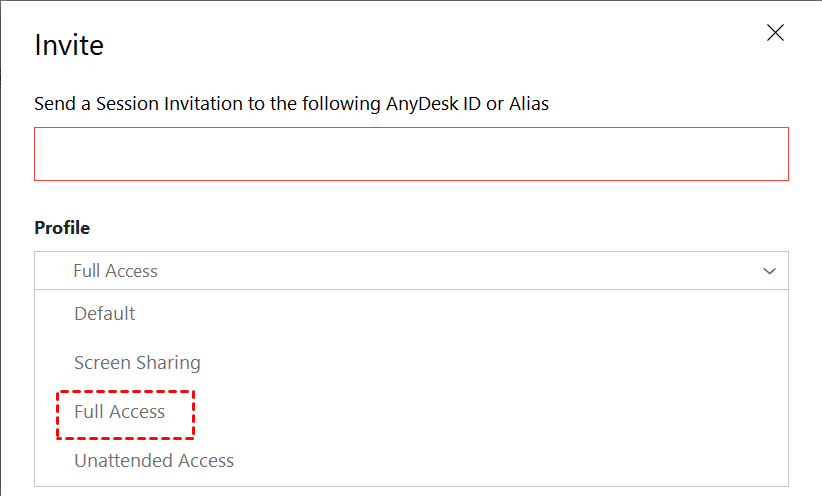Open the Profile combo box
The width and height of the screenshot is (822, 496).
(411, 271)
